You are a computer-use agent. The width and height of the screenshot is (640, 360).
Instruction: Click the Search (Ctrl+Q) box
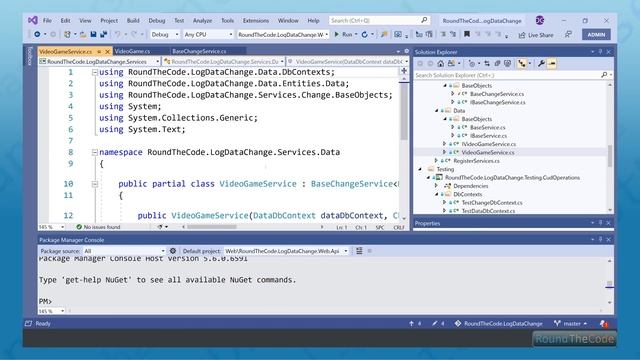tap(379, 20)
